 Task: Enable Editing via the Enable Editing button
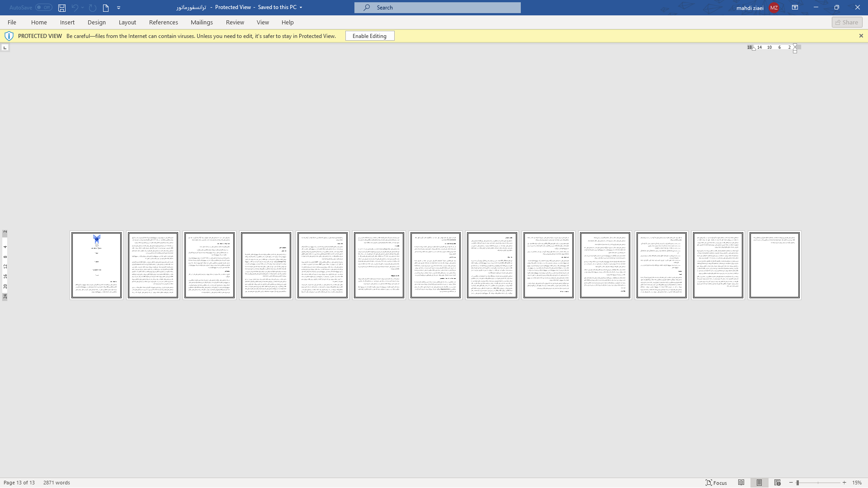(x=369, y=36)
